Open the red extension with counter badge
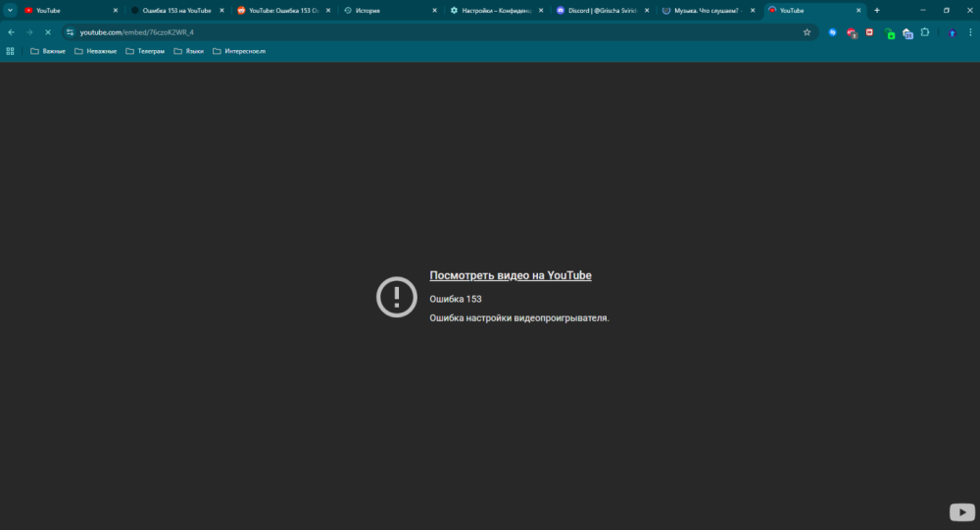The height and width of the screenshot is (530, 980). click(852, 33)
